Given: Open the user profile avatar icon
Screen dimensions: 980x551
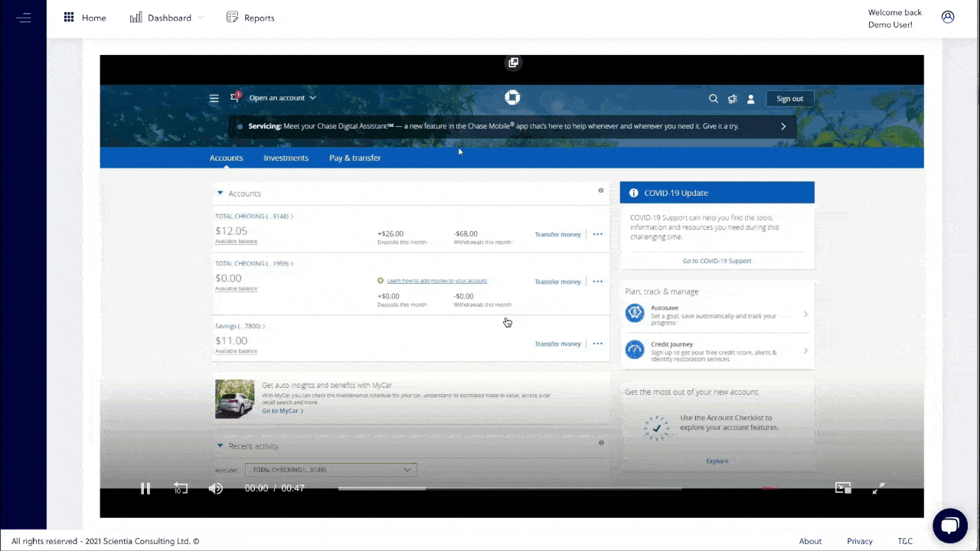Looking at the screenshot, I should click(x=948, y=17).
